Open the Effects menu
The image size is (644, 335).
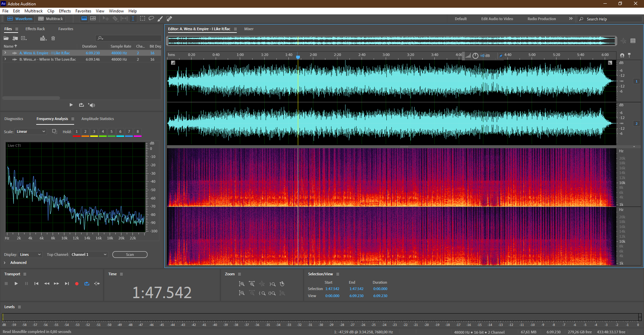pyautogui.click(x=65, y=11)
